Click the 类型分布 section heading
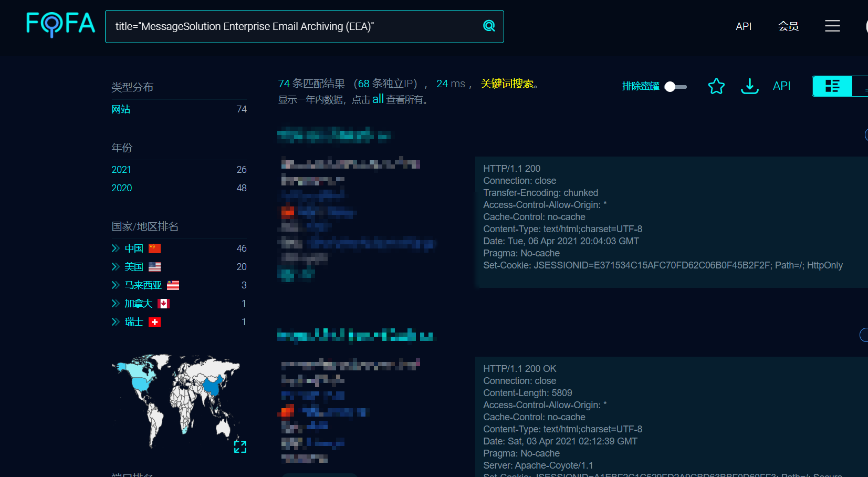Screen dimensions: 868x477 pyautogui.click(x=132, y=87)
